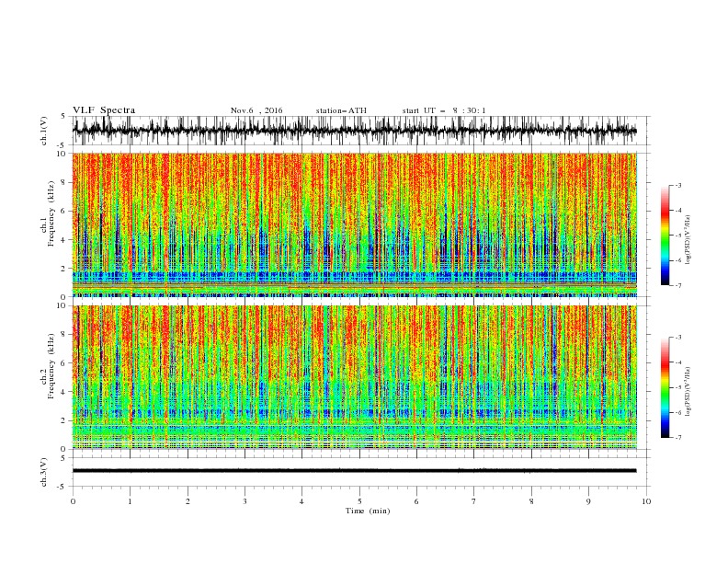Click the "-3" tick on upper color bar
This screenshot has height=563, width=728.
pos(678,185)
